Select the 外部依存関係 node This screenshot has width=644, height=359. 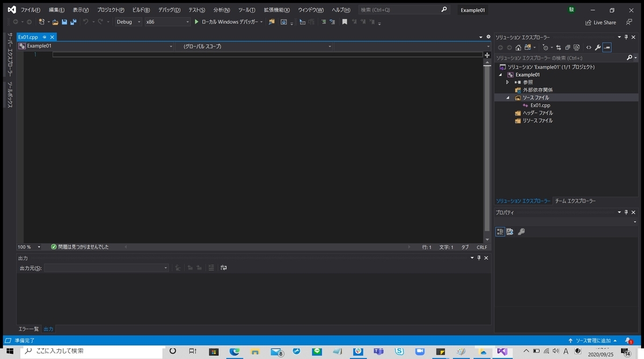(537, 90)
